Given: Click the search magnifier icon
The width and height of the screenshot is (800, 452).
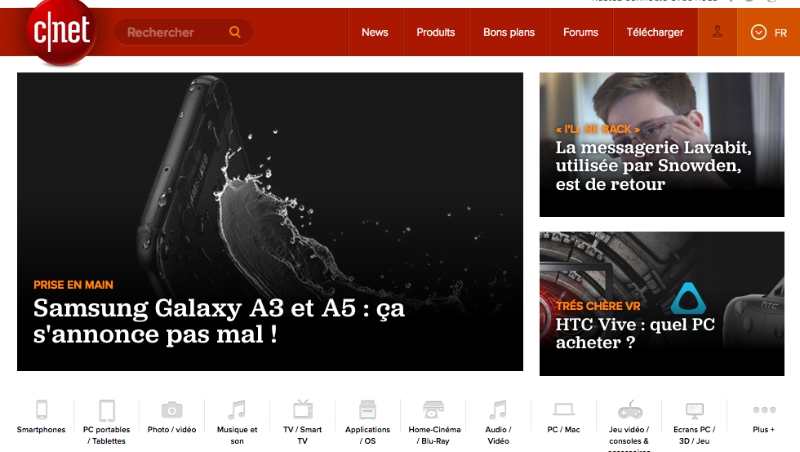Looking at the screenshot, I should (235, 32).
